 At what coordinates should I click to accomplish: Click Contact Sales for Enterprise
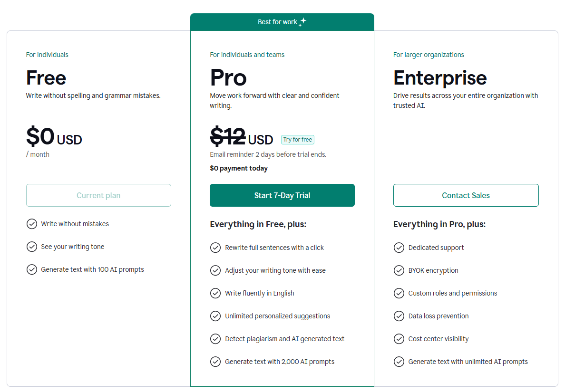point(466,195)
